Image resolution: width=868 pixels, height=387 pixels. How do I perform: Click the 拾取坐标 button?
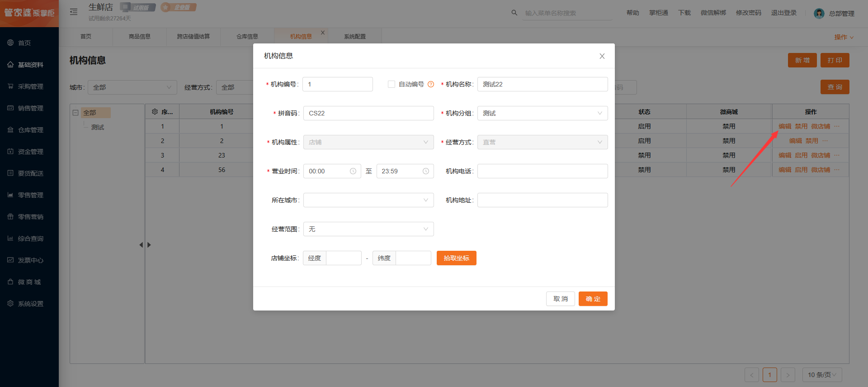tap(456, 258)
